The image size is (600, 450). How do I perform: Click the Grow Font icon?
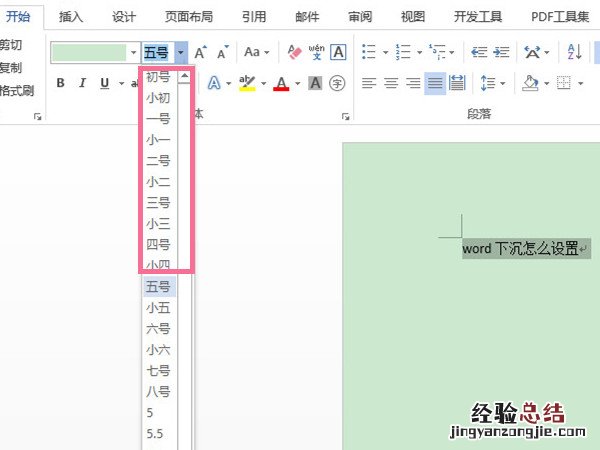[x=201, y=52]
